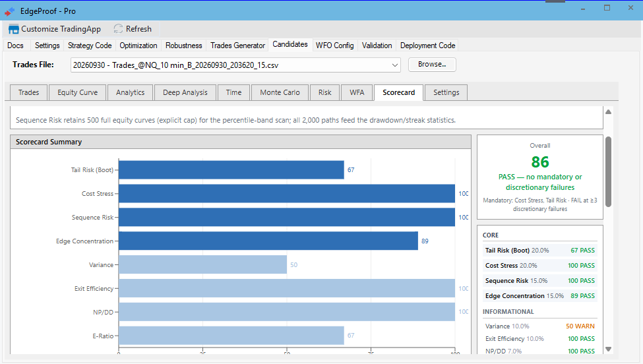Click the E-Ratio chart bar
This screenshot has width=643, height=364.
click(231, 336)
